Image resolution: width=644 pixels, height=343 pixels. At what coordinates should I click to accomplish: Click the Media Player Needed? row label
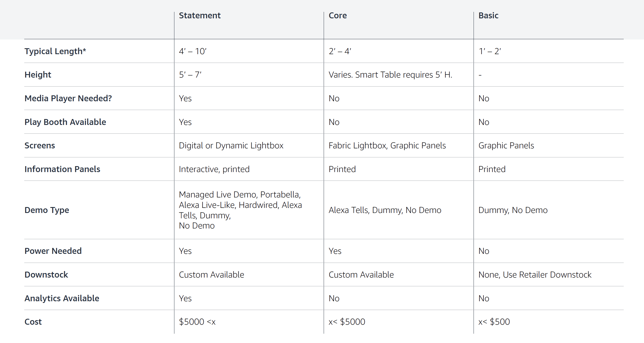pos(68,98)
